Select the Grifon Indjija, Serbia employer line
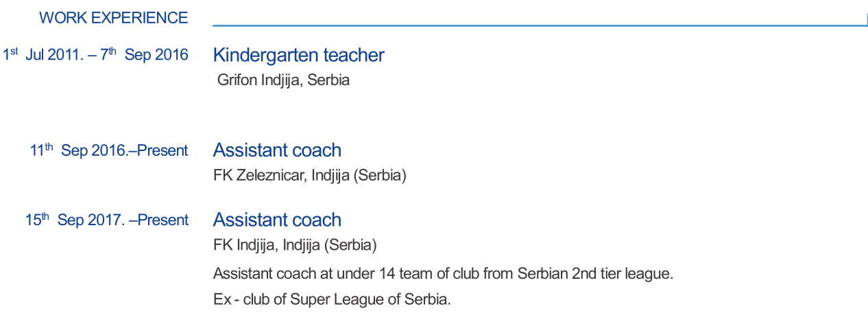The height and width of the screenshot is (322, 868). click(283, 80)
